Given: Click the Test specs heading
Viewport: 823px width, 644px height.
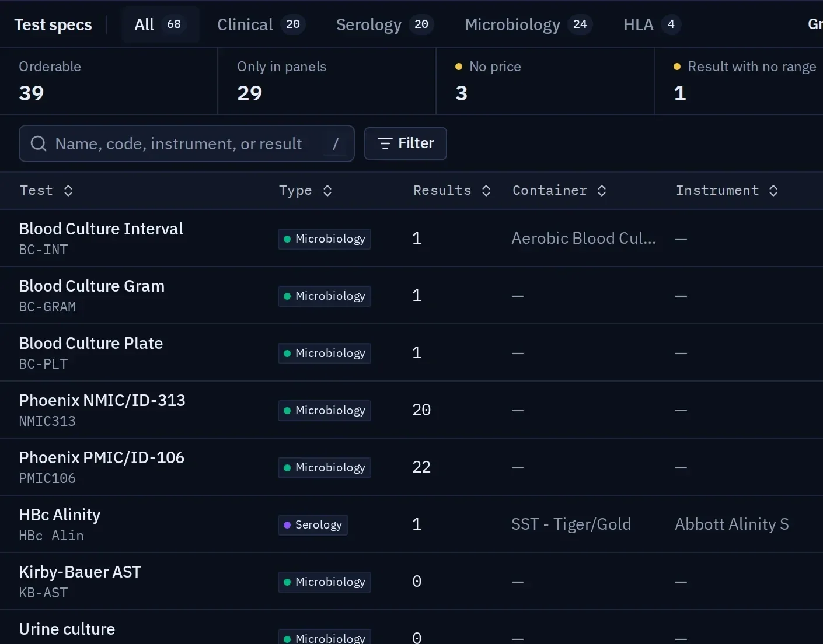Looking at the screenshot, I should point(53,24).
